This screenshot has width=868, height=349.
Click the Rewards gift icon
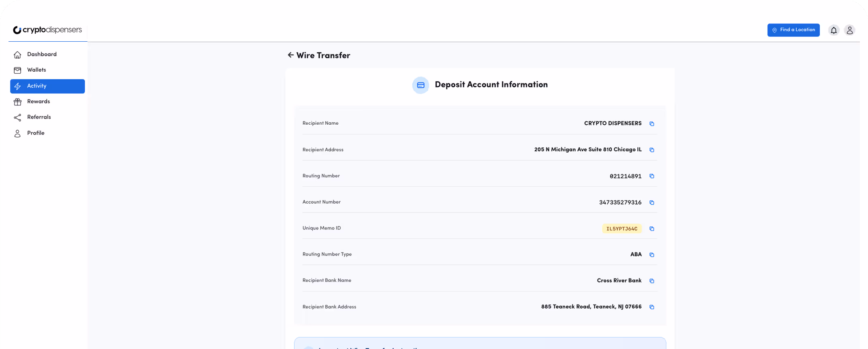point(17,102)
